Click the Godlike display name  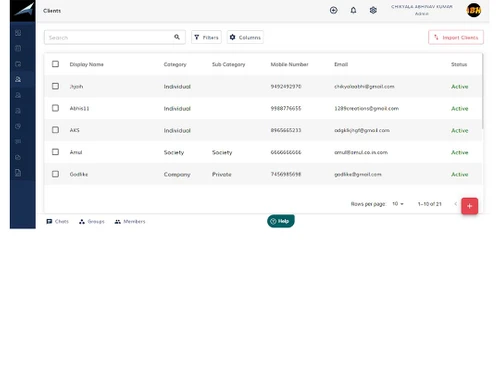[79, 174]
